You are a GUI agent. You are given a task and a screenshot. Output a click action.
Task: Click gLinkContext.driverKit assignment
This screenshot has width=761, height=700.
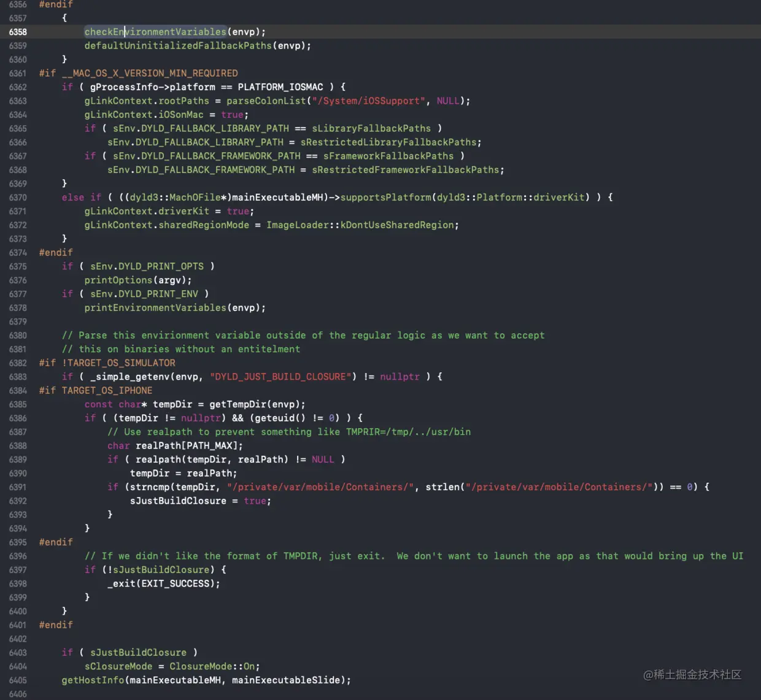coord(169,211)
